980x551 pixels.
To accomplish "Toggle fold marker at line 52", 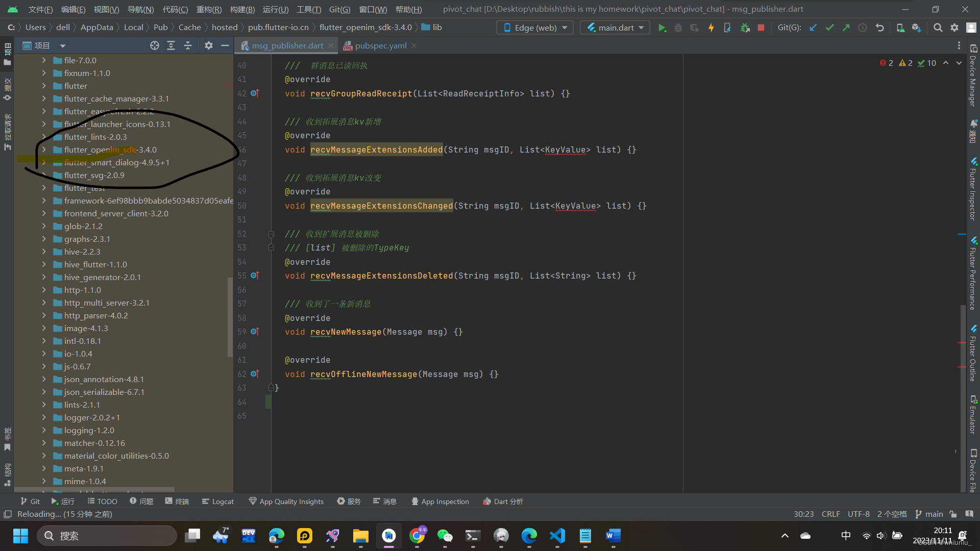I will pyautogui.click(x=271, y=234).
